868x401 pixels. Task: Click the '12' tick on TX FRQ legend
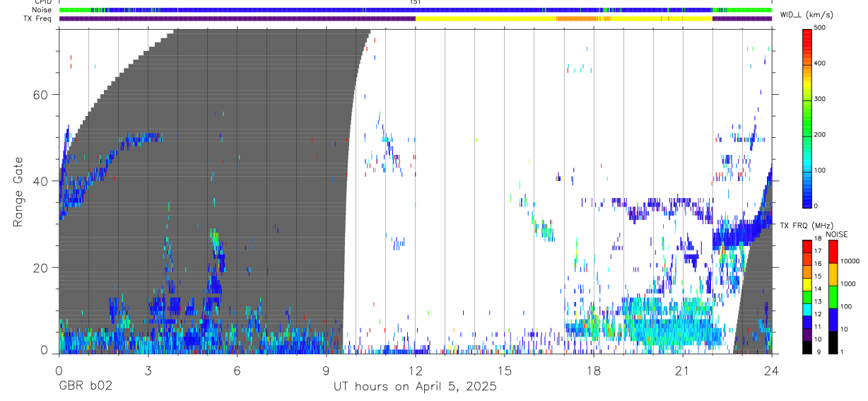point(818,314)
